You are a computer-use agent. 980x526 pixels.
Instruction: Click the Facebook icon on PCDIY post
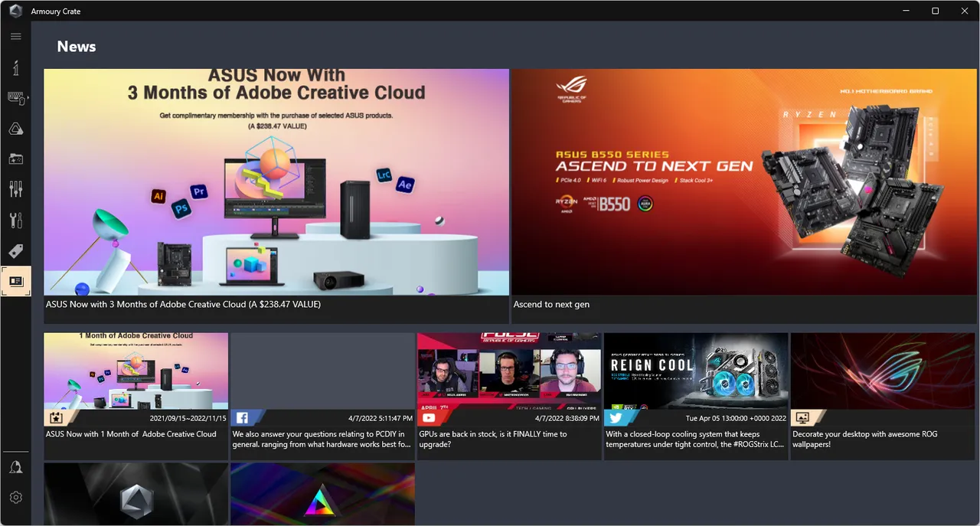point(242,418)
